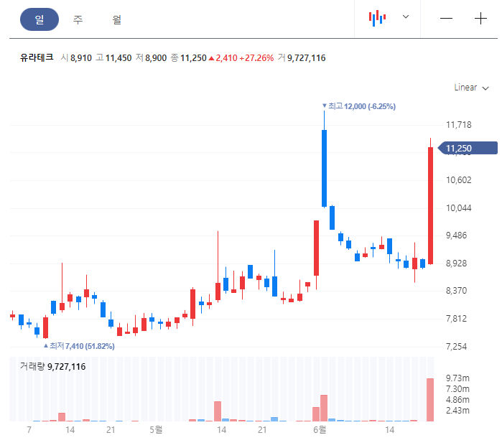
Task: Click the 2.43m volume axis label
Action: 457,411
